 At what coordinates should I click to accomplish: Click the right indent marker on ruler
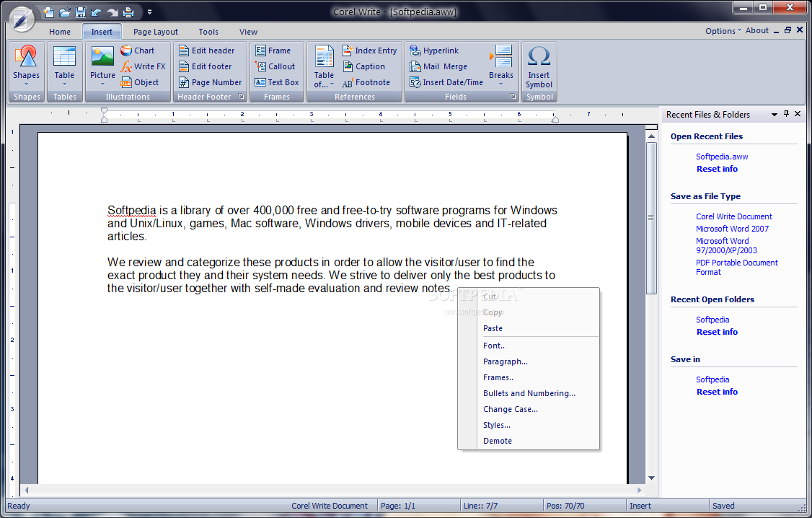click(555, 118)
